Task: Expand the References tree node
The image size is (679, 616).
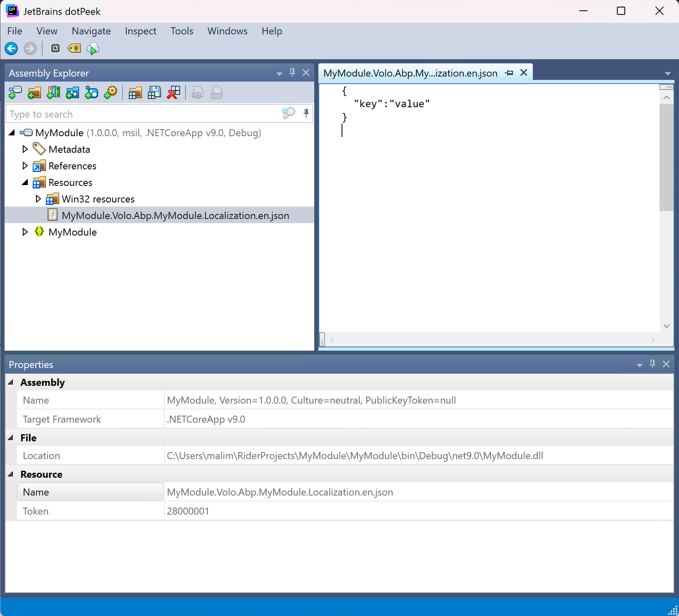Action: point(25,166)
